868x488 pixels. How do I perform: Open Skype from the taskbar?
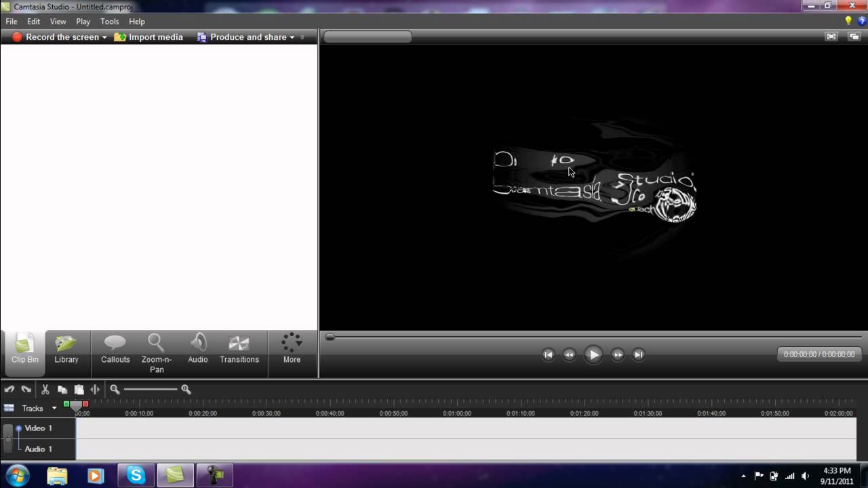tap(136, 476)
